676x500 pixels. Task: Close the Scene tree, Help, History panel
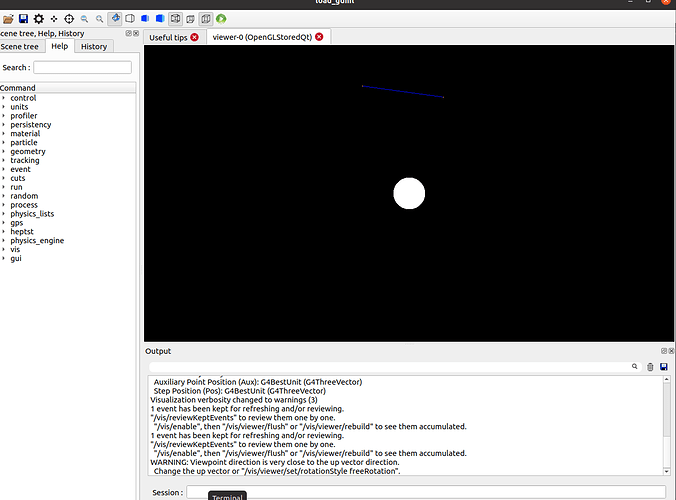[x=136, y=33]
